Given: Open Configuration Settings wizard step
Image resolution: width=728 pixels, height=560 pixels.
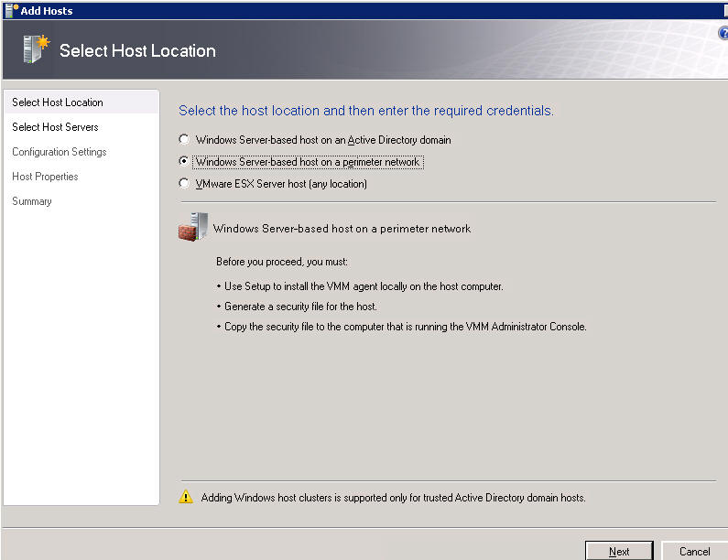Looking at the screenshot, I should pos(60,152).
